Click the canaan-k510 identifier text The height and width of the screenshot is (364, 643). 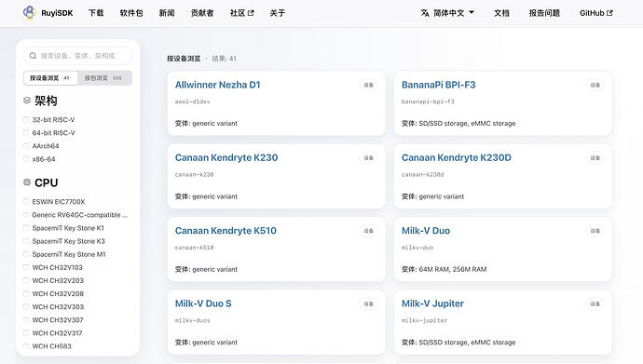coord(194,248)
